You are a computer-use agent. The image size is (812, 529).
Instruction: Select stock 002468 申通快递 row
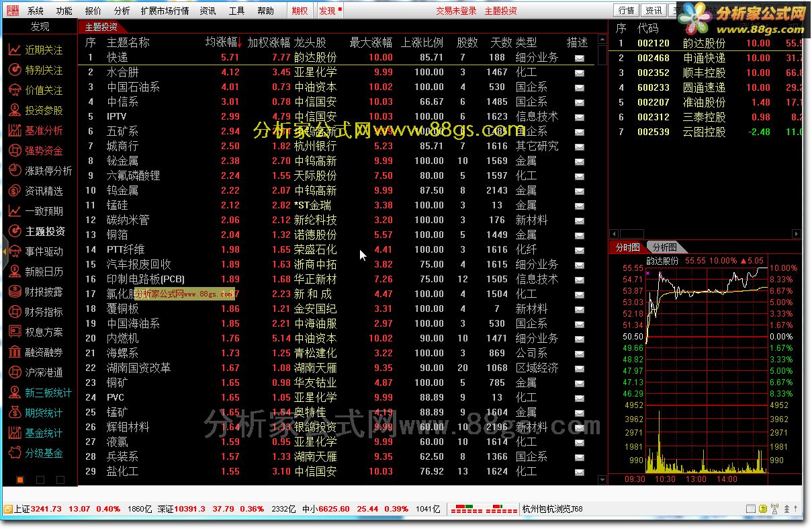pyautogui.click(x=705, y=58)
